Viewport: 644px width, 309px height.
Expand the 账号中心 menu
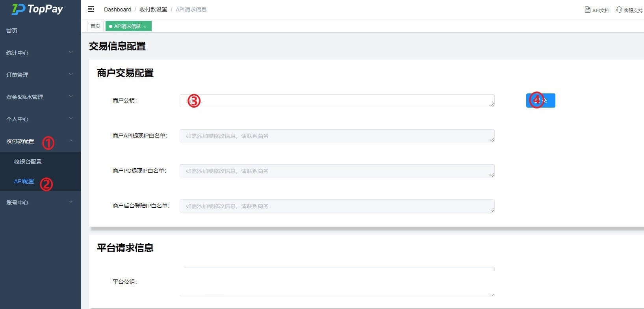click(x=41, y=202)
